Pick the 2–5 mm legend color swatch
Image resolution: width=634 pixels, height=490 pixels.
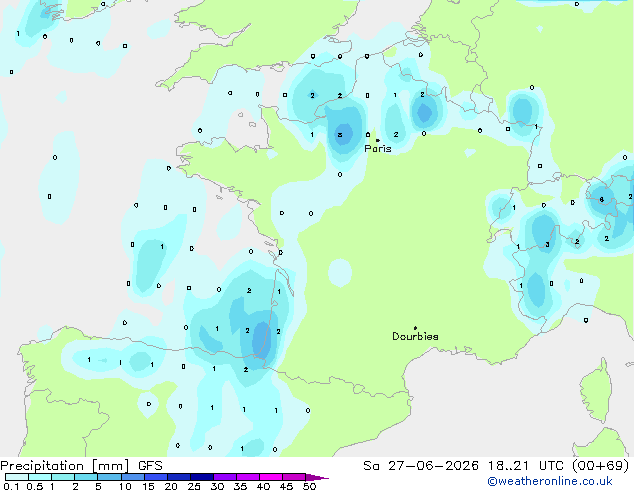pyautogui.click(x=87, y=477)
